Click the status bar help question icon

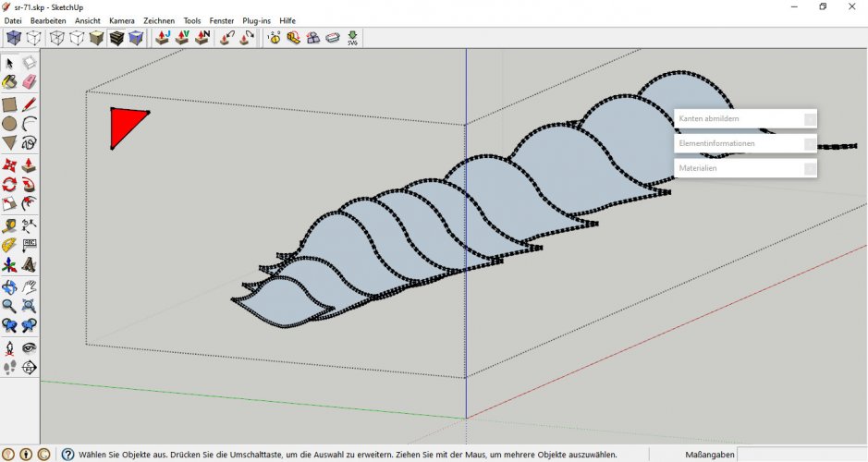point(67,455)
